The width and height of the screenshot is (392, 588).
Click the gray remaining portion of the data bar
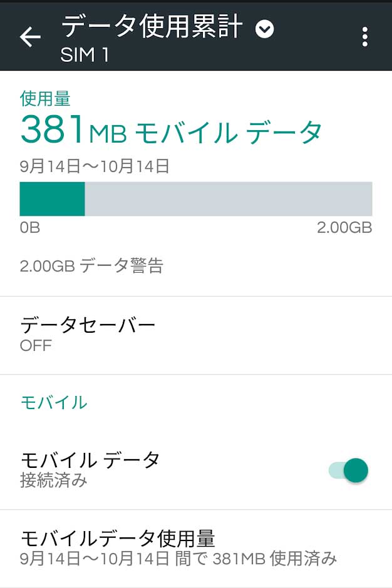(229, 199)
